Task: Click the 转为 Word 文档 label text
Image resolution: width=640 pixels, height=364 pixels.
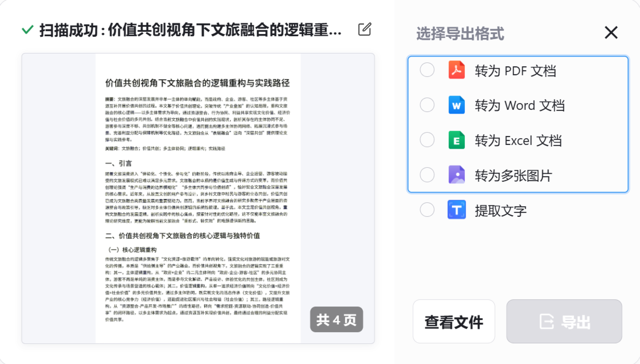Action: point(520,105)
